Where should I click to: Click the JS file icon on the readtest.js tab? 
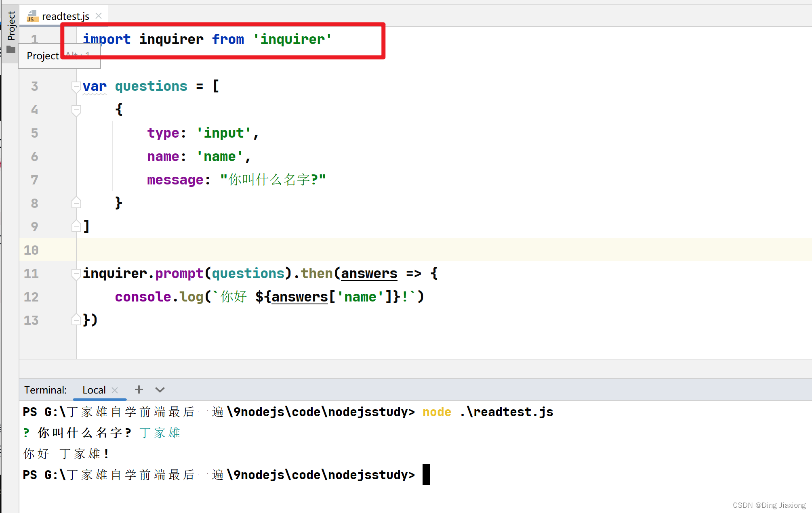click(x=32, y=16)
